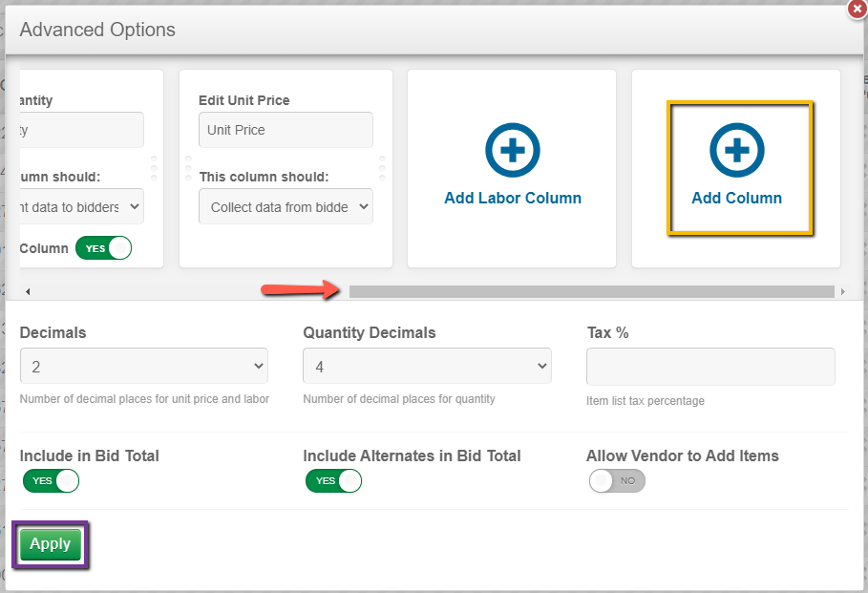
Task: Open the Quantity Decimals dropdown showing 4
Action: click(427, 366)
